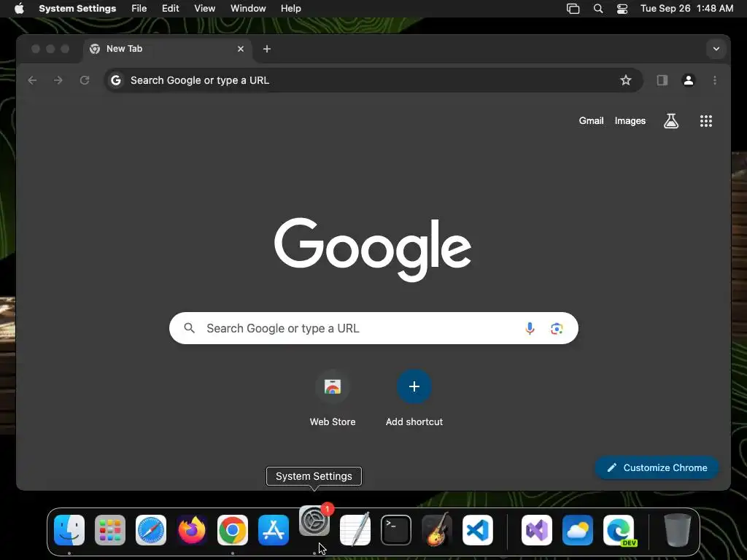Open the Images link
The width and height of the screenshot is (747, 560).
pos(630,121)
